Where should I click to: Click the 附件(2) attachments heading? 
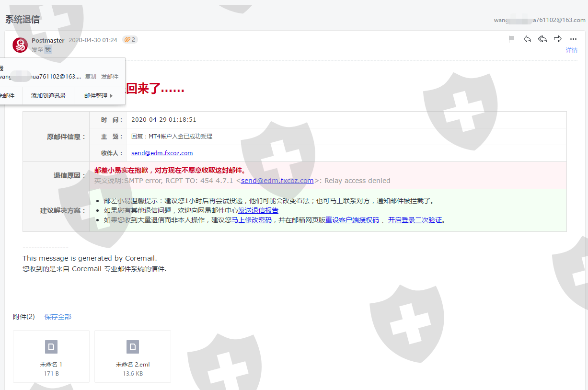pyautogui.click(x=24, y=317)
